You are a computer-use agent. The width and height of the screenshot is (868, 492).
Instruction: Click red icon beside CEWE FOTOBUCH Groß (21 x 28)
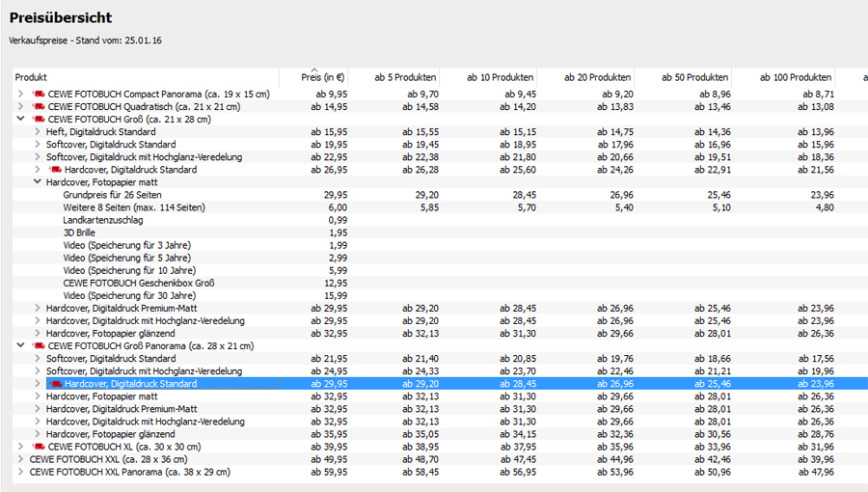[40, 120]
